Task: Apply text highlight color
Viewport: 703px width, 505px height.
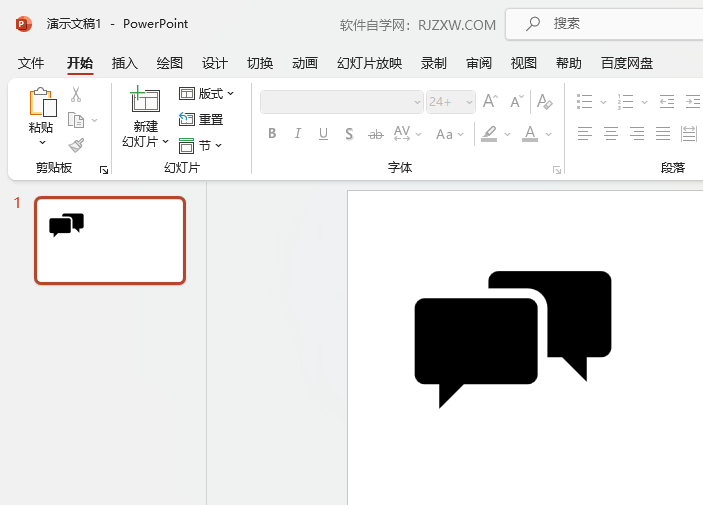Action: click(489, 134)
